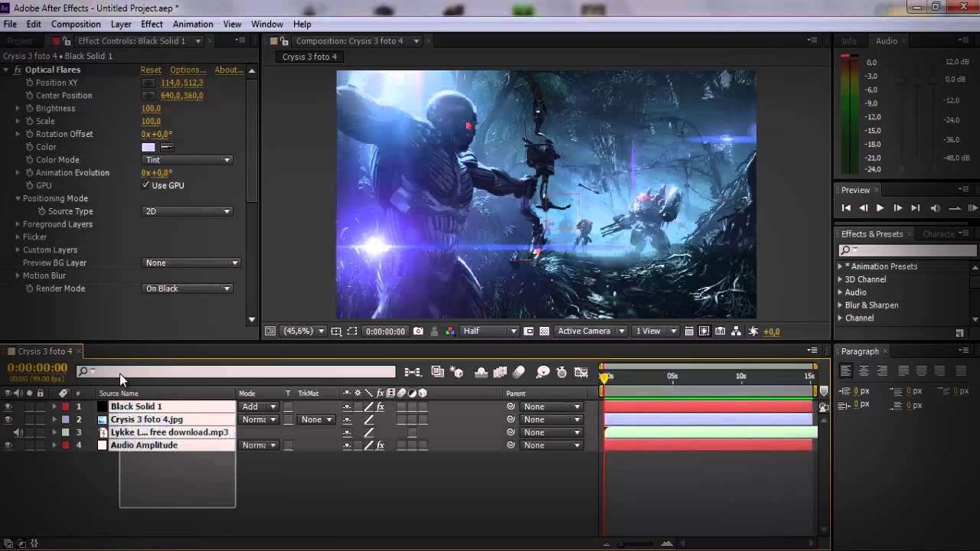
Task: Open Composition Mini-Flowchart in timeline
Action: click(x=413, y=373)
